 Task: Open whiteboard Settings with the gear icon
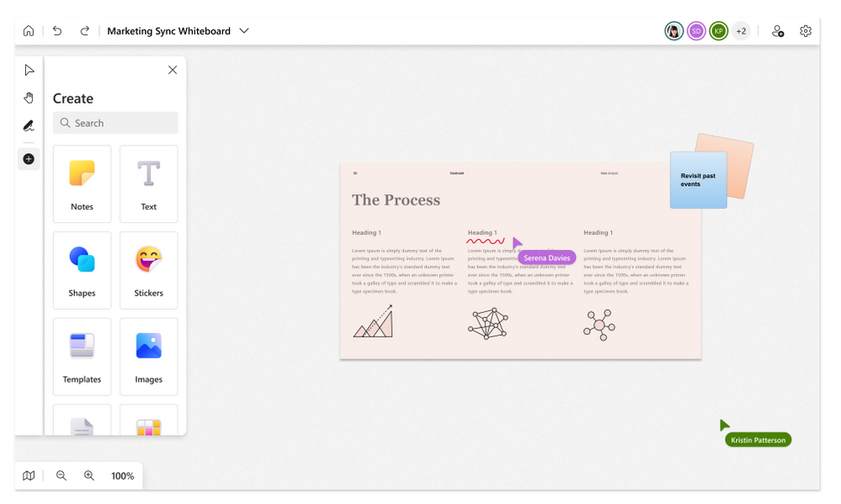coord(805,30)
